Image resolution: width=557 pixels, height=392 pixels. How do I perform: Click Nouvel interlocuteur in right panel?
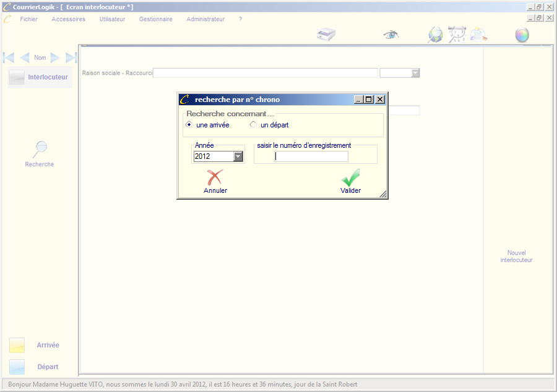coord(516,256)
